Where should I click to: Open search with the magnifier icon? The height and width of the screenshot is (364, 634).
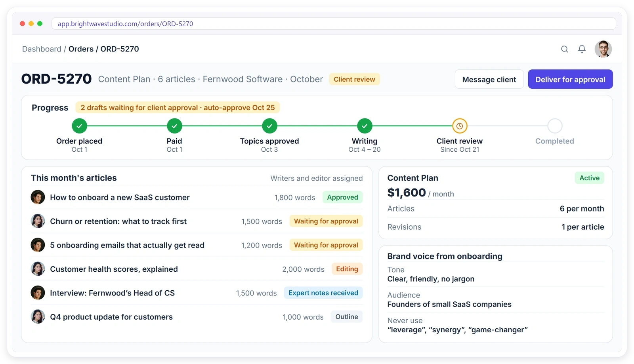(x=564, y=49)
